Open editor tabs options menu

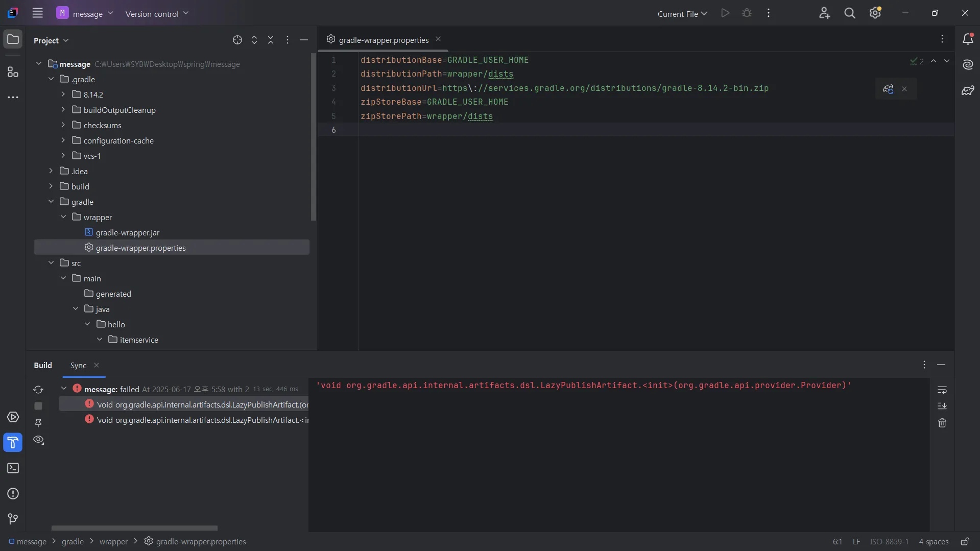pyautogui.click(x=942, y=39)
